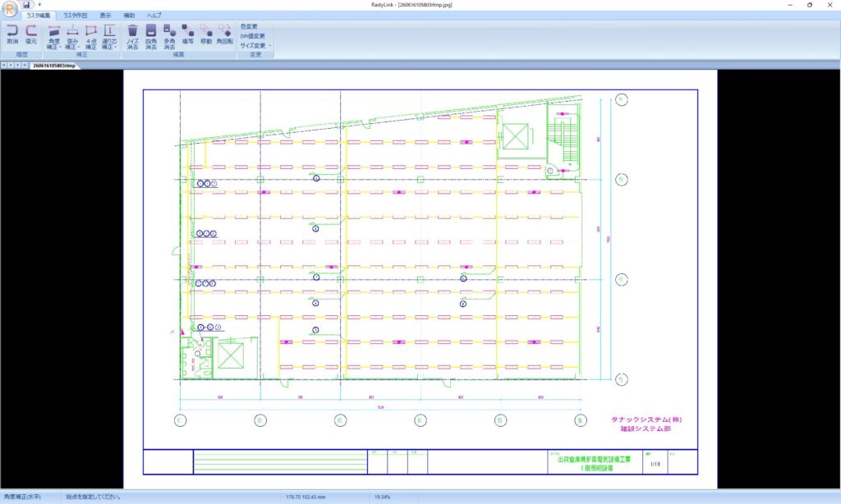Screen dimensions: 841x504
Task: Select the 260616105803rlmp document tab
Action: point(53,66)
